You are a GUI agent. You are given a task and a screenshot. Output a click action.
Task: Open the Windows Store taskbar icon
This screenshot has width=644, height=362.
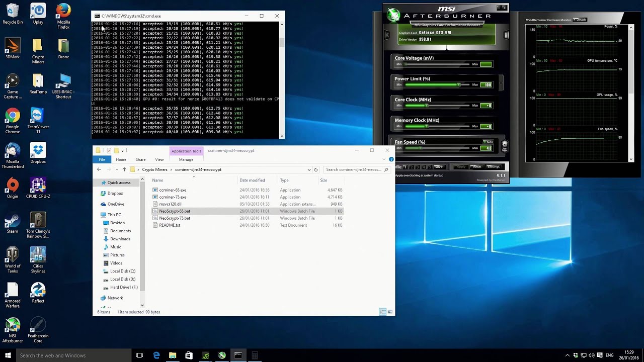coord(189,355)
